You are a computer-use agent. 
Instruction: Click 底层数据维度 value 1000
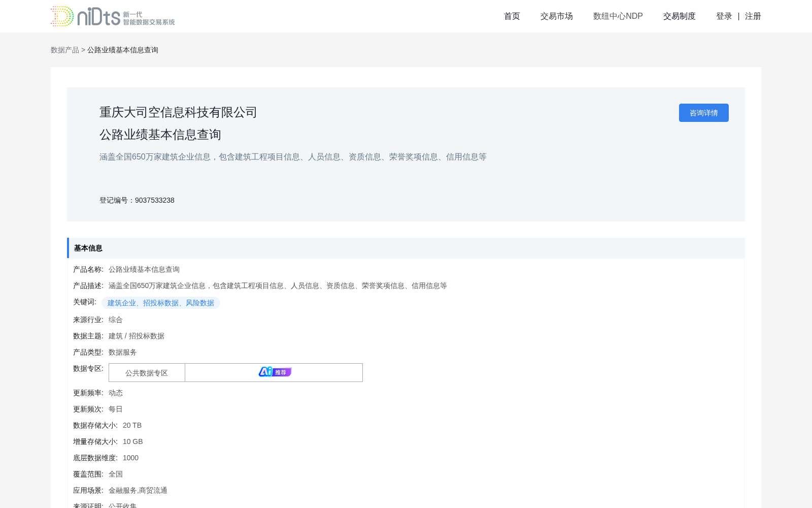pos(130,458)
